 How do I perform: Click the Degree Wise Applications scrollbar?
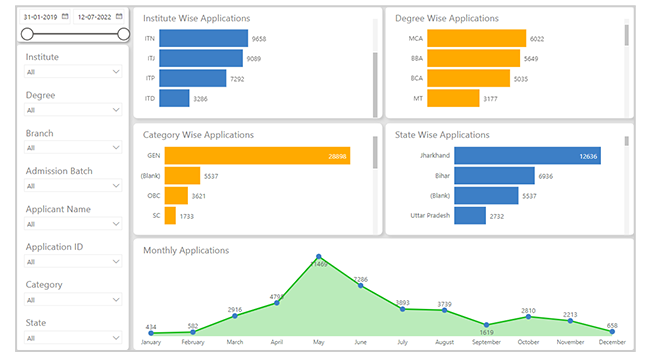point(627,35)
